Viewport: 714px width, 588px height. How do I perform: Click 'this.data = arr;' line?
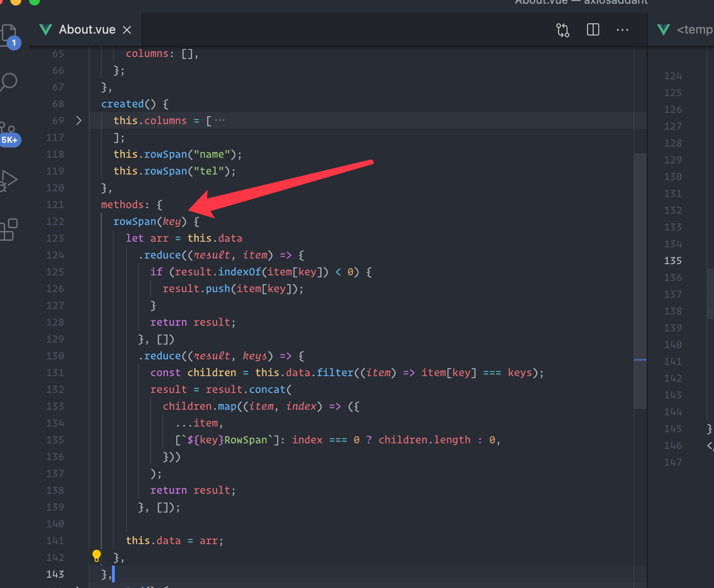tap(175, 541)
